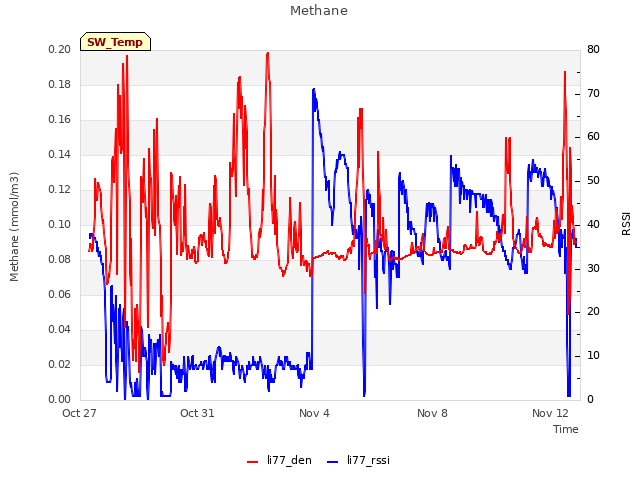The height and width of the screenshot is (480, 640).
Task: Click the Oct 31 date tick
Action: click(x=197, y=413)
